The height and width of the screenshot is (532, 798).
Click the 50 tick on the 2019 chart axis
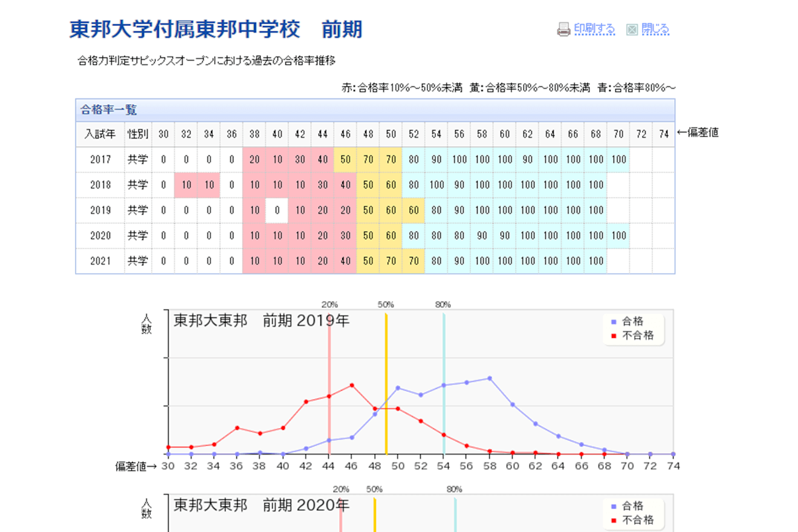pyautogui.click(x=398, y=466)
